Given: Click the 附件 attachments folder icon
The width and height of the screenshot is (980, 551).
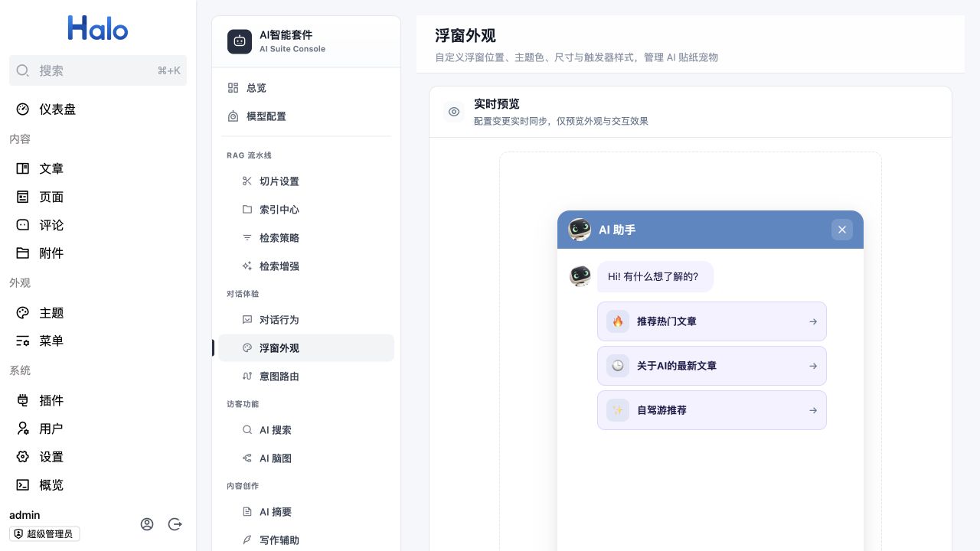Looking at the screenshot, I should 23,253.
